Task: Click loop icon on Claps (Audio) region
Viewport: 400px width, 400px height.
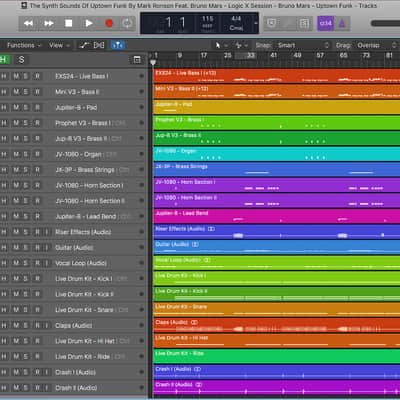Action: tap(194, 322)
